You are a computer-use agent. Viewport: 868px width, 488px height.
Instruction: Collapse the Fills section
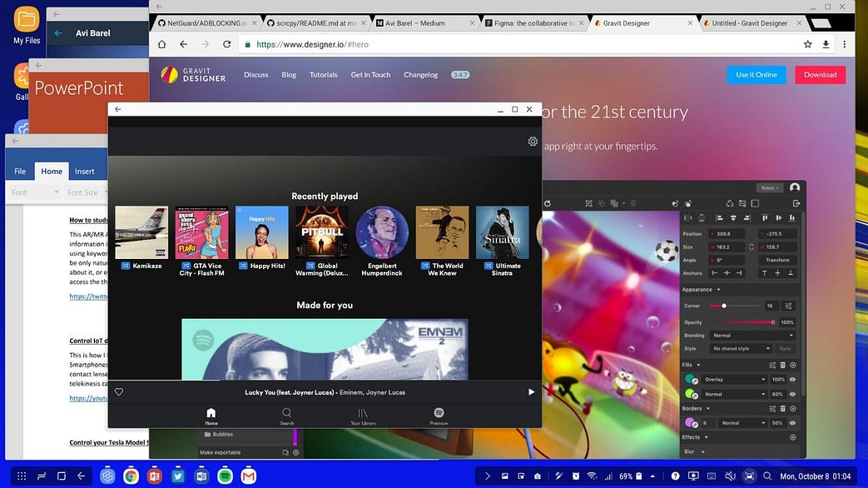[698, 365]
